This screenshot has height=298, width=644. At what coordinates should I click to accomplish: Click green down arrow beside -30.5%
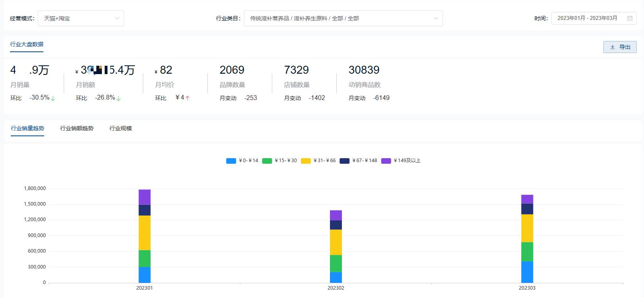point(53,98)
